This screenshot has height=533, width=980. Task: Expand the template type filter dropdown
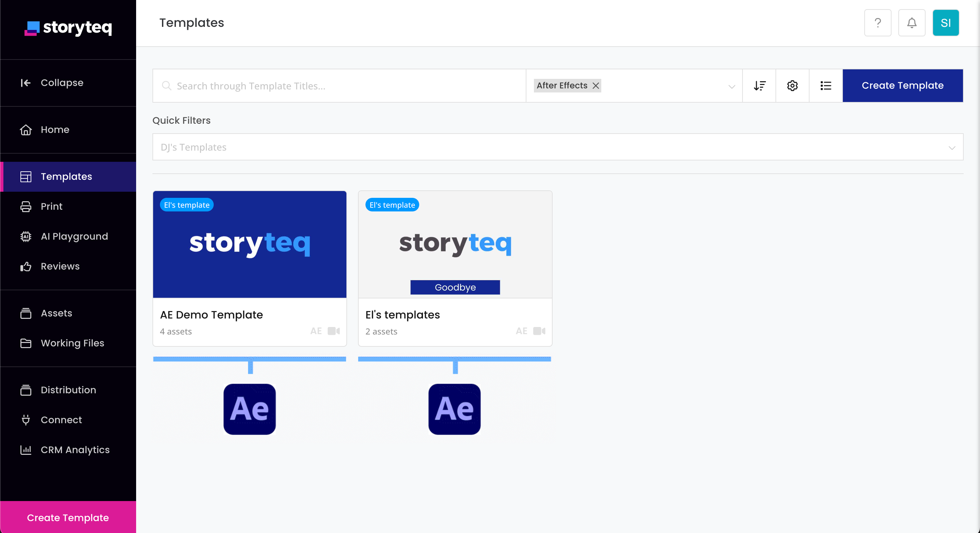tap(731, 86)
